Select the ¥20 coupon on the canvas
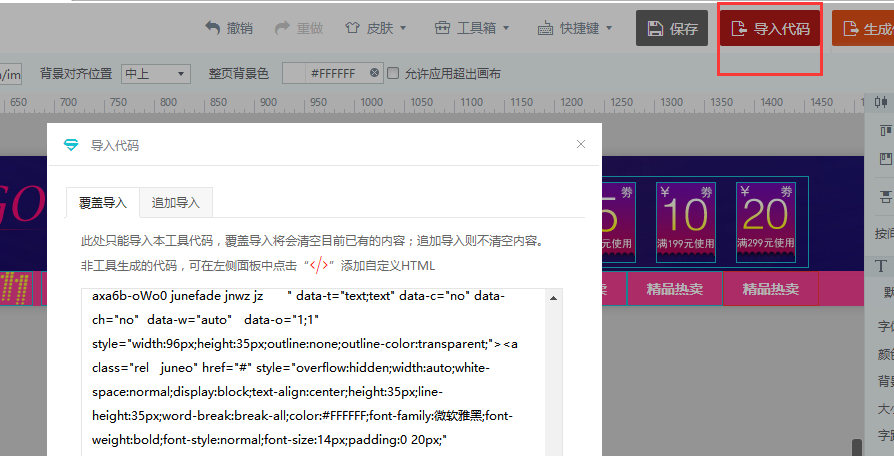 pos(766,222)
